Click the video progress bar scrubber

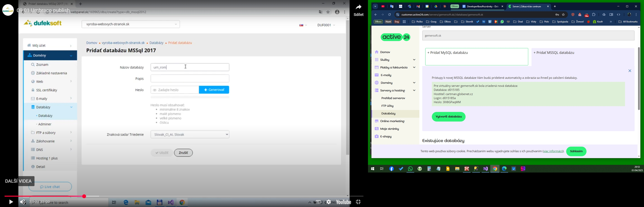click(84, 196)
